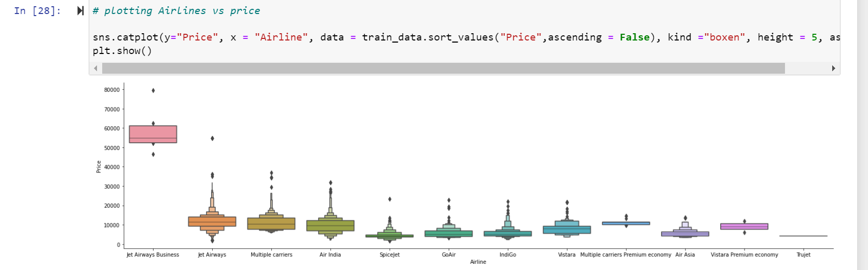
Task: Click the orange Jet Airways box
Action: coord(212,222)
